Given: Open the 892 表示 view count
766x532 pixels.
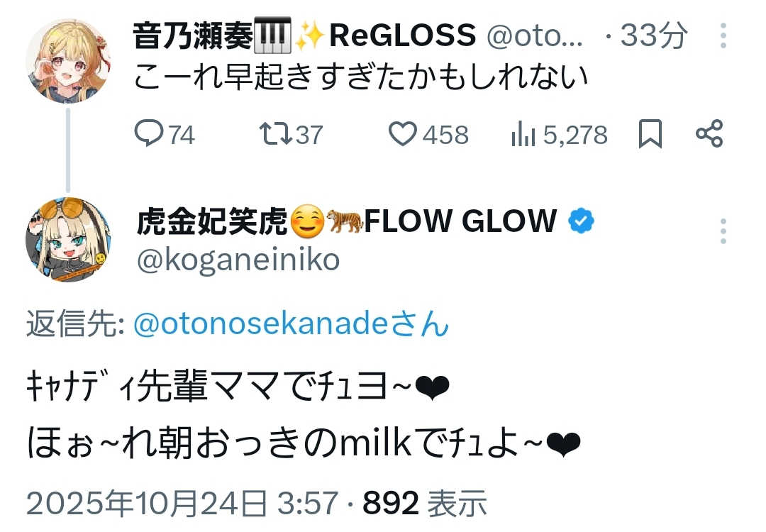Looking at the screenshot, I should (425, 503).
